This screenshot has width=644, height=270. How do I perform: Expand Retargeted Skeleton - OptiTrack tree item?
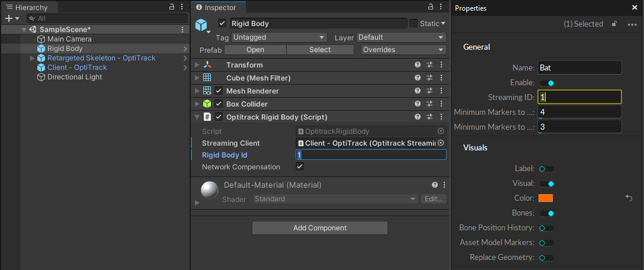click(33, 58)
